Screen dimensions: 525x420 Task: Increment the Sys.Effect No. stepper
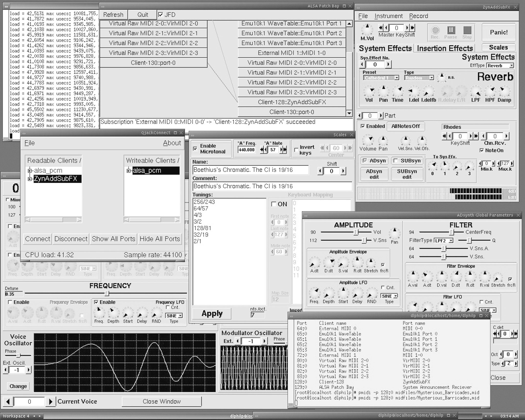click(388, 64)
